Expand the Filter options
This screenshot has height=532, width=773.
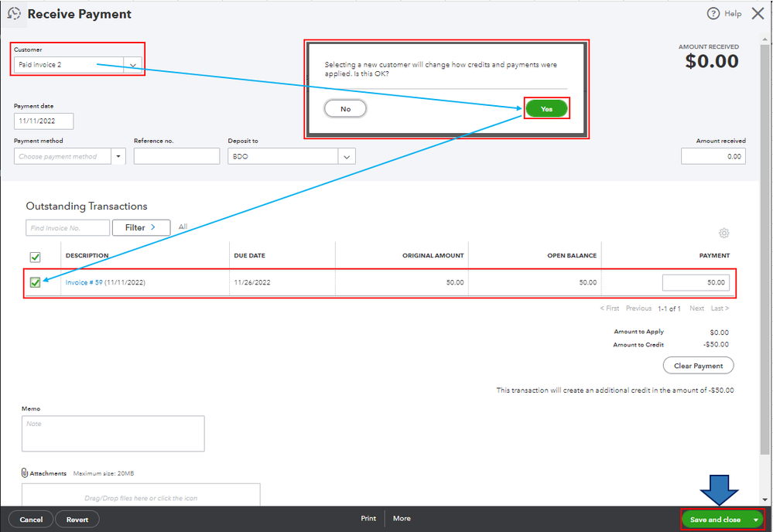(141, 227)
